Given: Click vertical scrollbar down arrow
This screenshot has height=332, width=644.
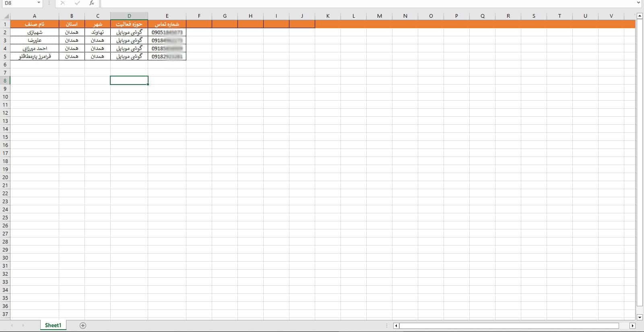Looking at the screenshot, I should [x=640, y=317].
